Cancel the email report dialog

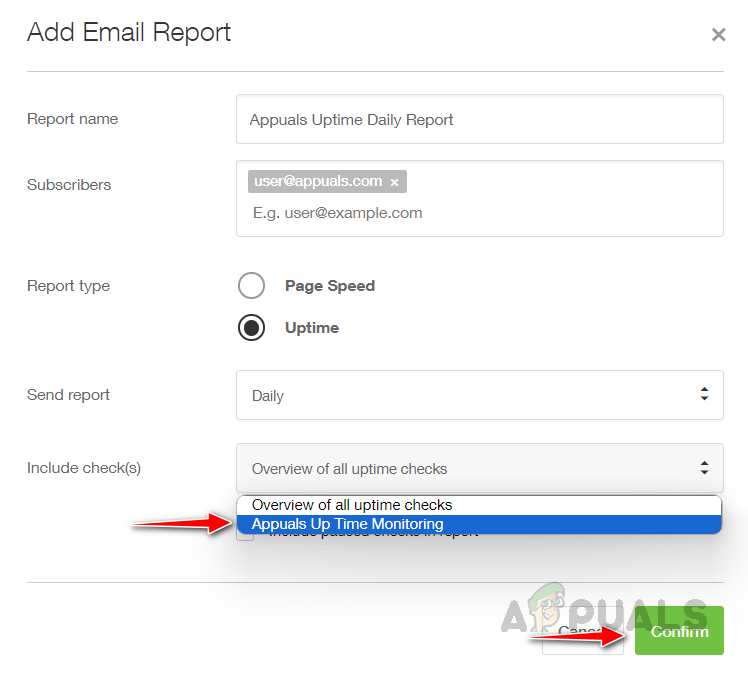(582, 636)
